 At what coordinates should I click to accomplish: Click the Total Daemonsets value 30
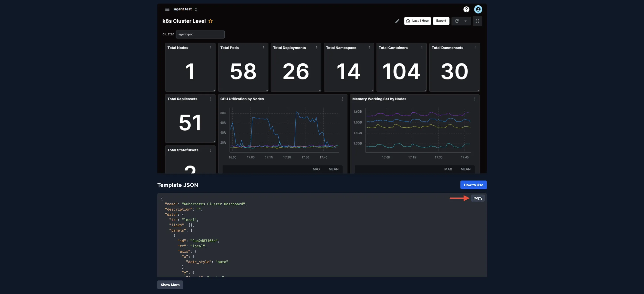pyautogui.click(x=454, y=71)
